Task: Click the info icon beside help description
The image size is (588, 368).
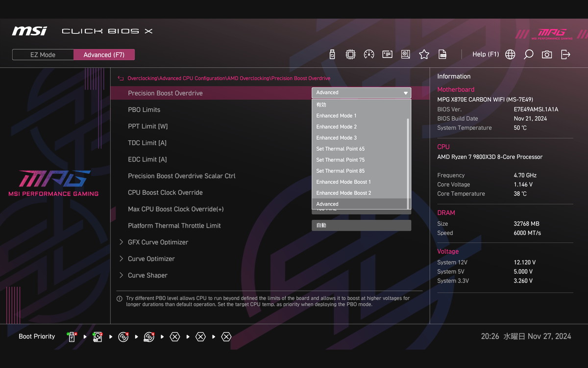Action: click(x=119, y=298)
